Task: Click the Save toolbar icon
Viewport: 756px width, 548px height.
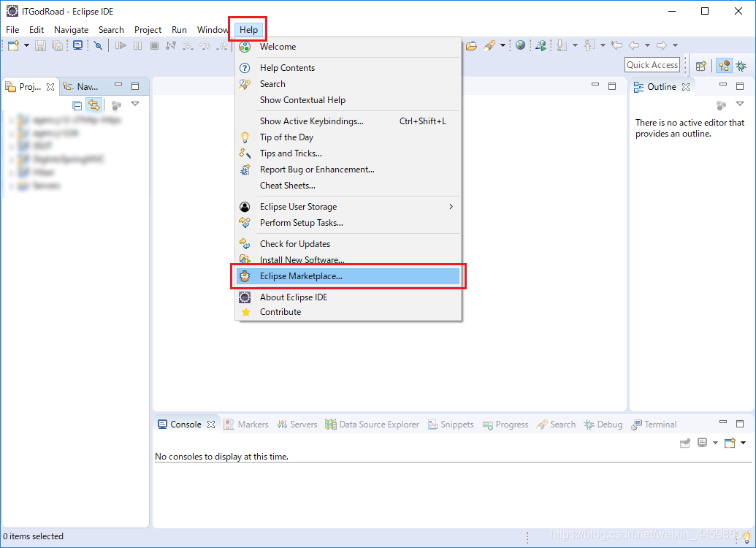Action: (40, 45)
